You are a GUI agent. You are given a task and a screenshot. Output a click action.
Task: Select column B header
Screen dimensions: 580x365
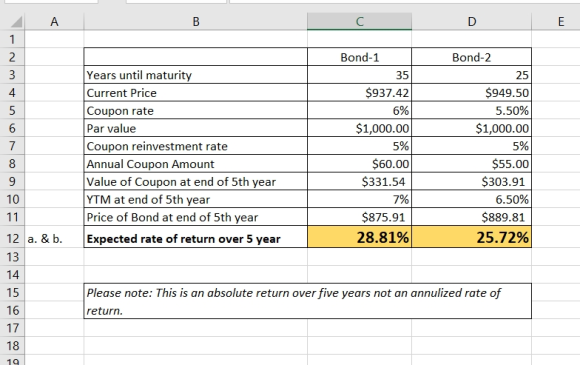coord(196,21)
